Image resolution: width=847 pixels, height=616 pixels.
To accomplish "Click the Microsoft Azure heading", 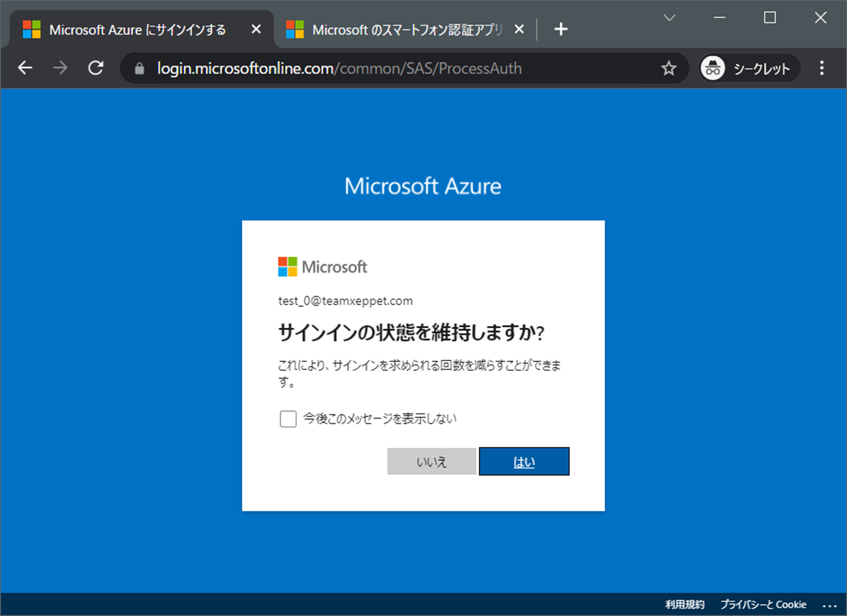I will pos(423,186).
